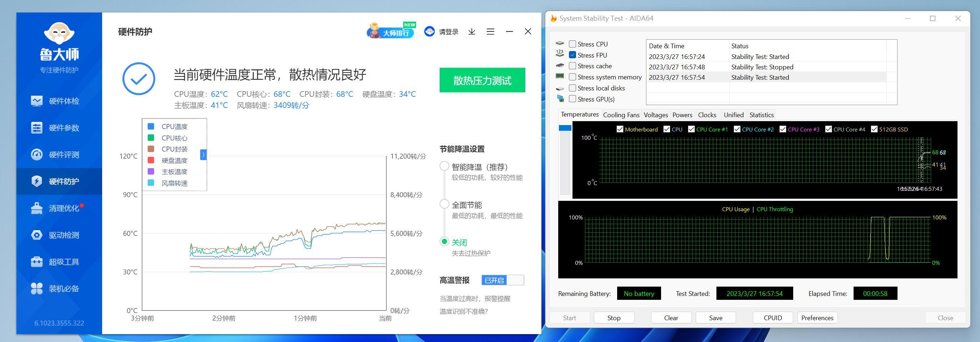
Task: Open 硬件评测 in Ludashi sidebar
Action: coord(55,155)
